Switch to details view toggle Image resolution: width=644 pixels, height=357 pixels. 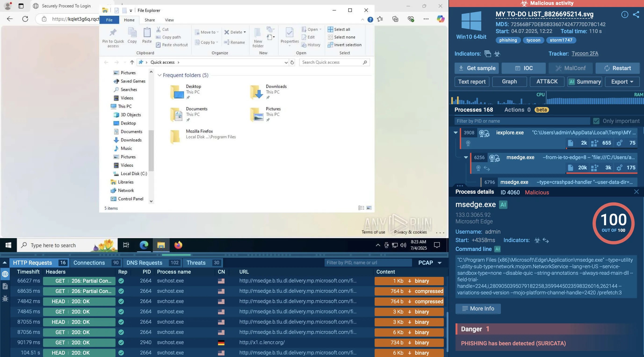(361, 208)
